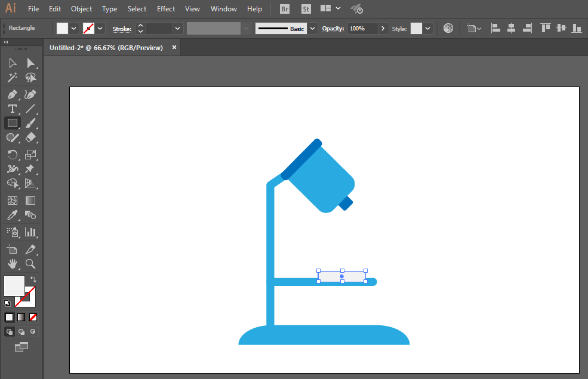Select the Column Graph tool
The height and width of the screenshot is (379, 588).
coord(30,232)
